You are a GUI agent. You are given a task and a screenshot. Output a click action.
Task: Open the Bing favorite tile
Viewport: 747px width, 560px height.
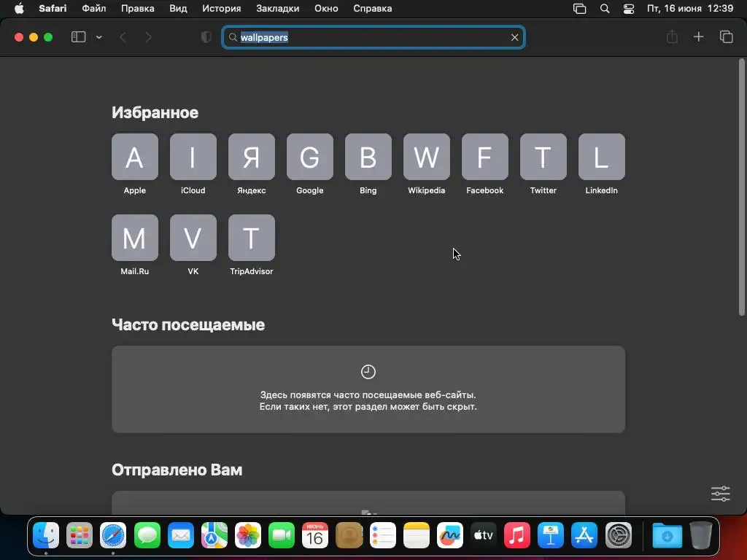click(368, 157)
